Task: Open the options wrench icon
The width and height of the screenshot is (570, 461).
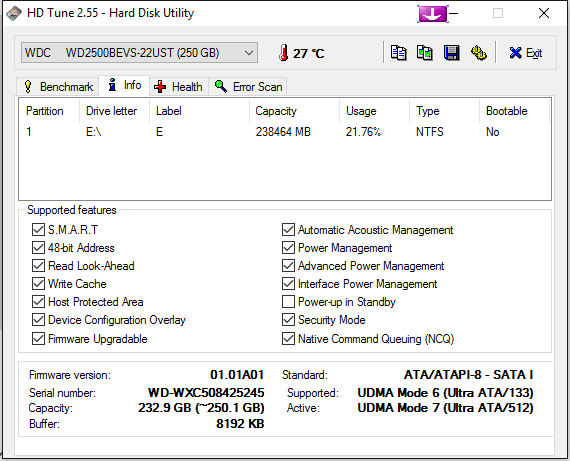Action: [x=479, y=53]
